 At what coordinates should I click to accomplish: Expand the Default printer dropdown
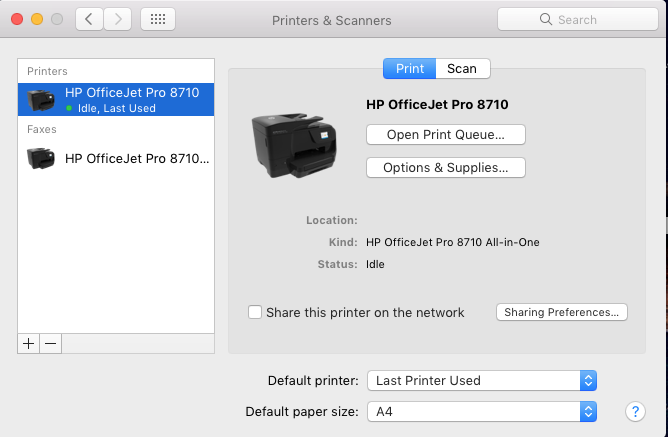(482, 380)
